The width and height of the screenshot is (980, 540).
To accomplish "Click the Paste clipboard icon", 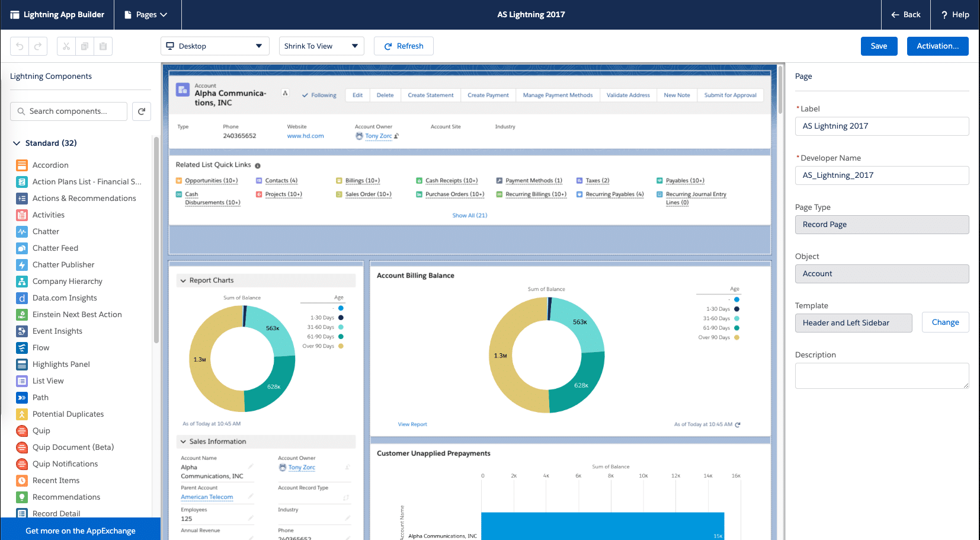I will (x=103, y=46).
